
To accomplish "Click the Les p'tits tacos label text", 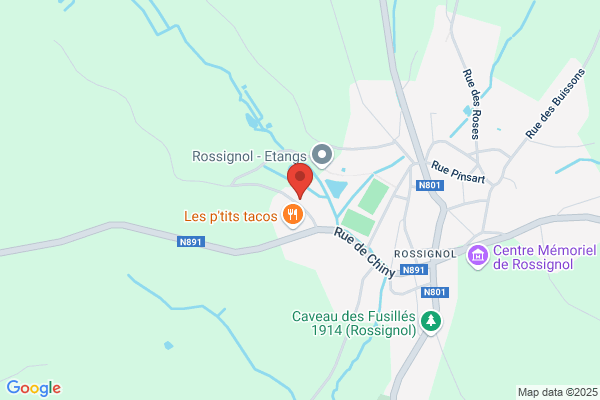I will 231,216.
